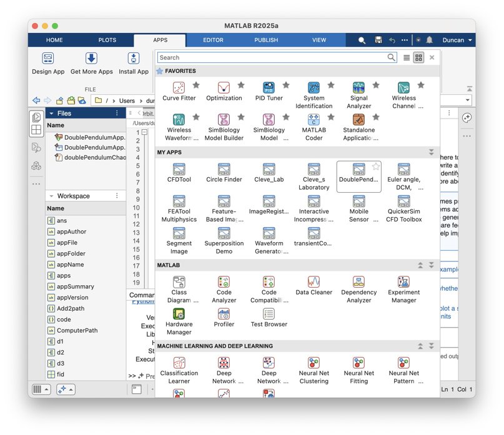Open Experiment Manager app
The width and height of the screenshot is (504, 435).
tap(403, 290)
